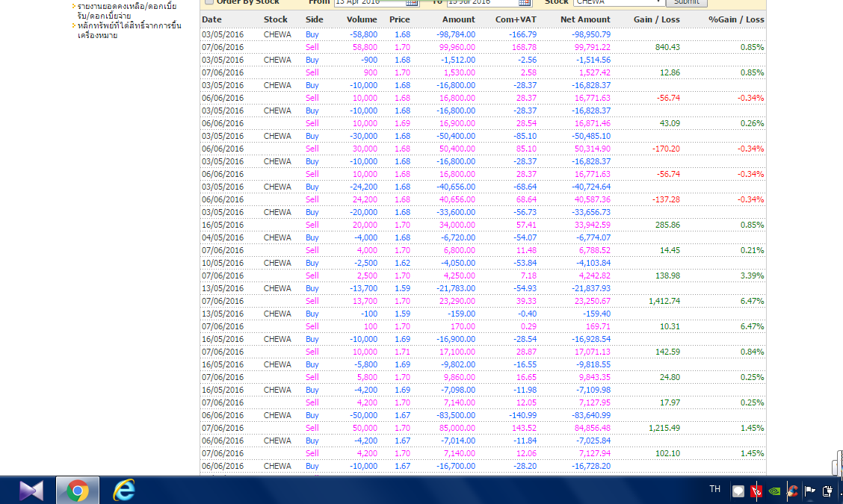This screenshot has height=504, width=843.
Task: Click the Amount column header
Action: 459,20
